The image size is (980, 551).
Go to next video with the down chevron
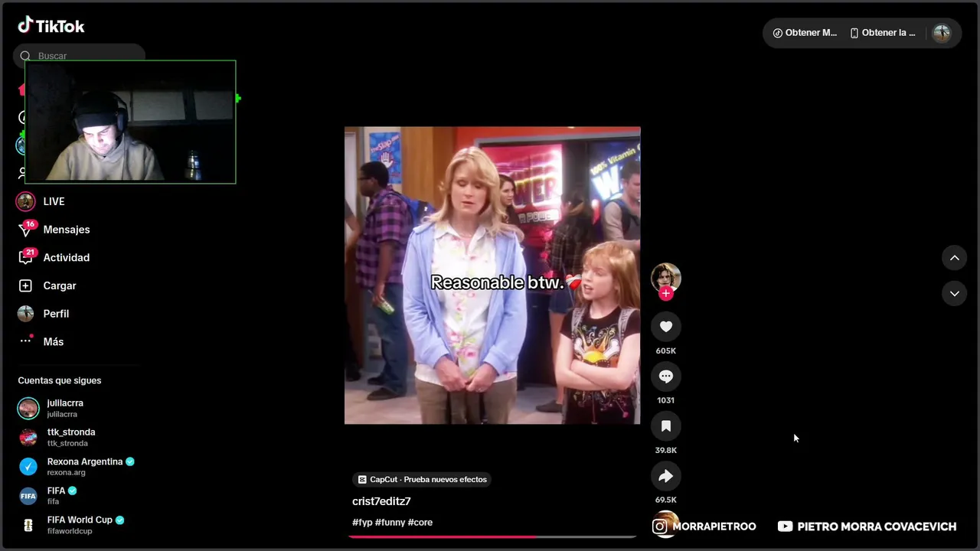pyautogui.click(x=955, y=293)
